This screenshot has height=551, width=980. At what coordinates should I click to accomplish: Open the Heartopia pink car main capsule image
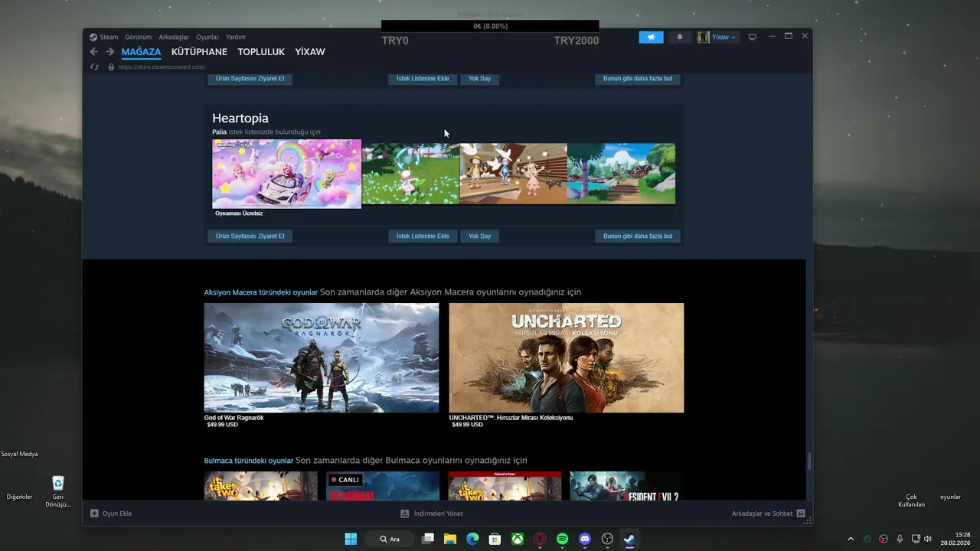tap(287, 174)
